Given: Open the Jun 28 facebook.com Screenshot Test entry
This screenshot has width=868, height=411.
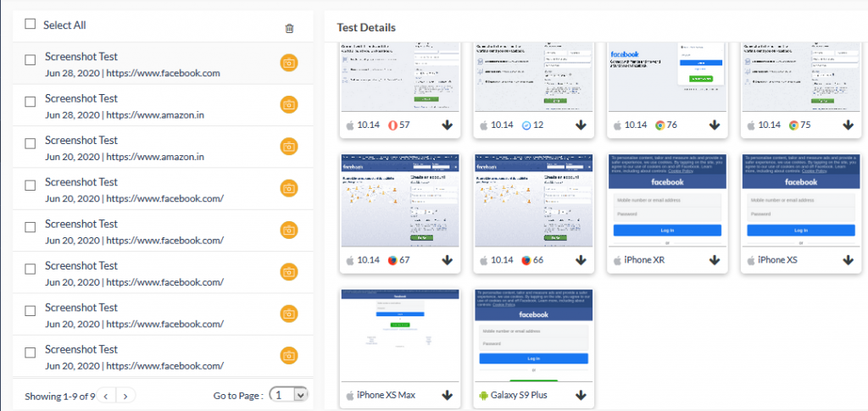Looking at the screenshot, I should [163, 63].
